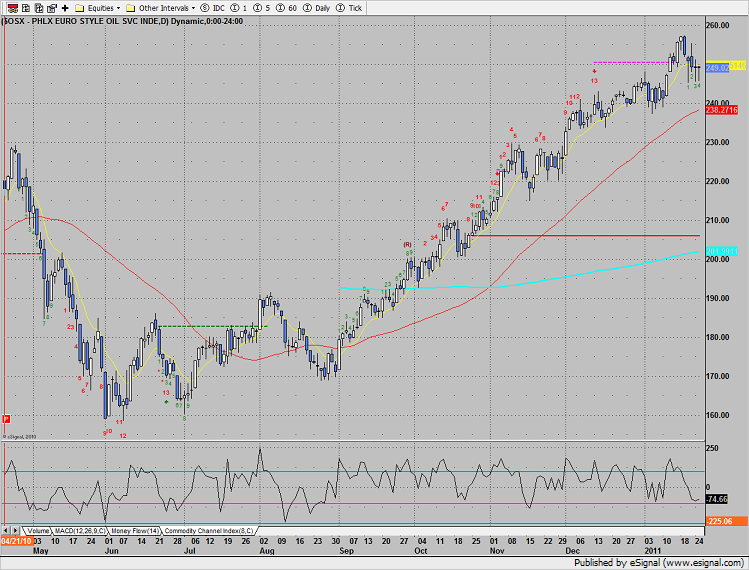Click the second toolbar window icon
749x570 pixels.
point(26,8)
